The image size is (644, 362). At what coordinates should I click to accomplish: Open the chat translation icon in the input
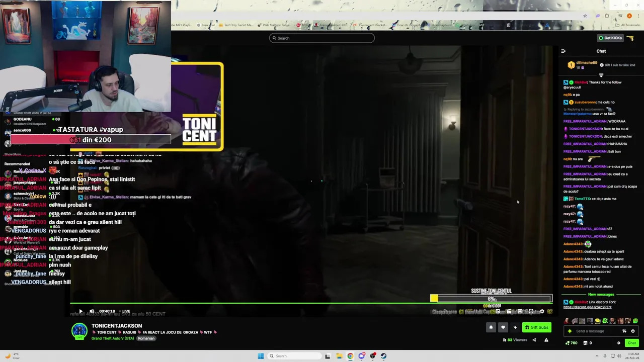coord(624,331)
